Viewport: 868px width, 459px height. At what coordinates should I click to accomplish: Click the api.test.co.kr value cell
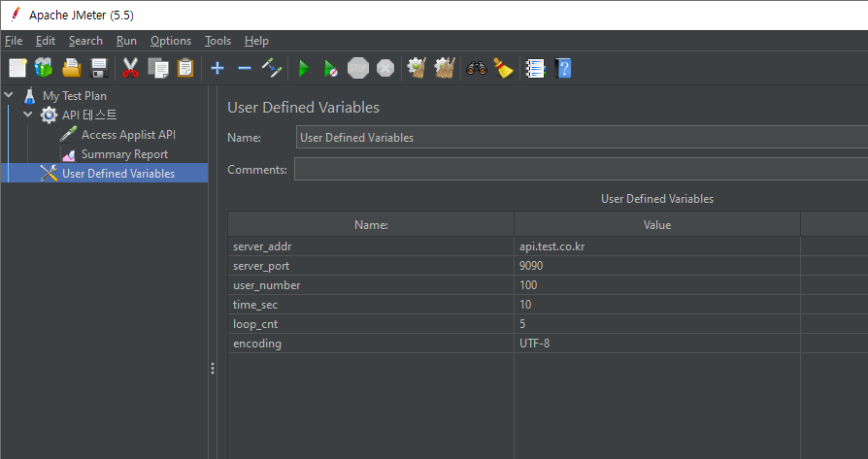[x=657, y=246]
